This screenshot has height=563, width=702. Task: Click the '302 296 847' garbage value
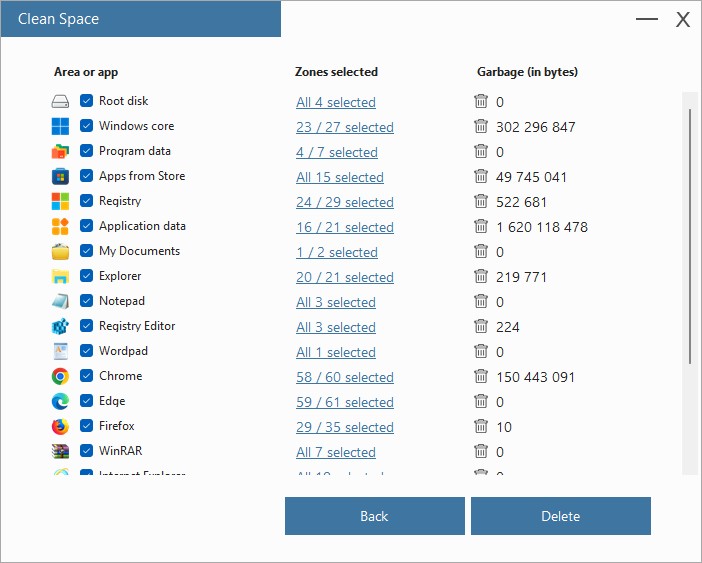point(535,128)
